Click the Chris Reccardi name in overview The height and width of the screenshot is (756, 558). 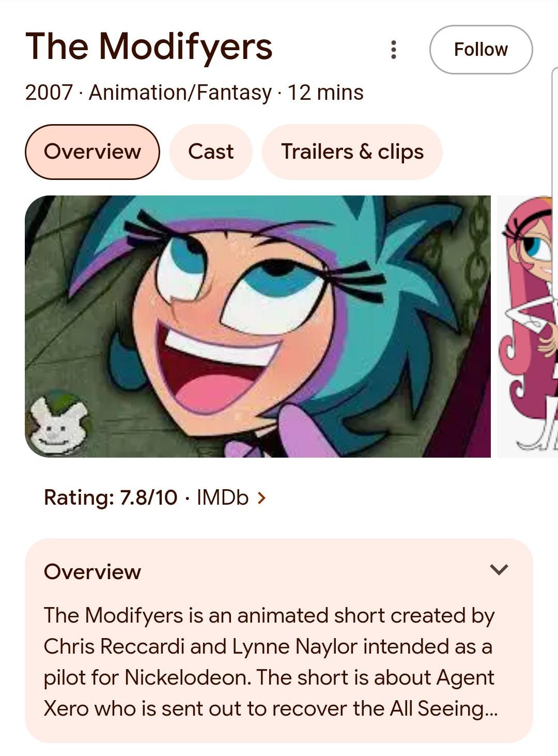[114, 646]
